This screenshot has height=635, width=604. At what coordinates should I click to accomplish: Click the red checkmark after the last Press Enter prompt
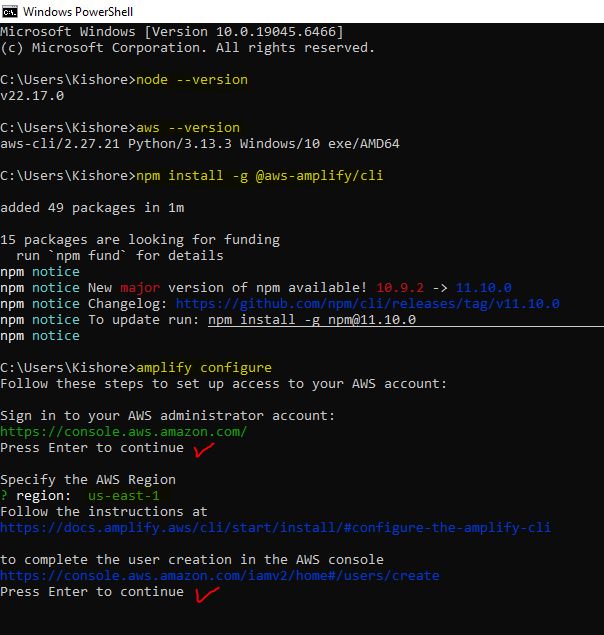(x=207, y=595)
